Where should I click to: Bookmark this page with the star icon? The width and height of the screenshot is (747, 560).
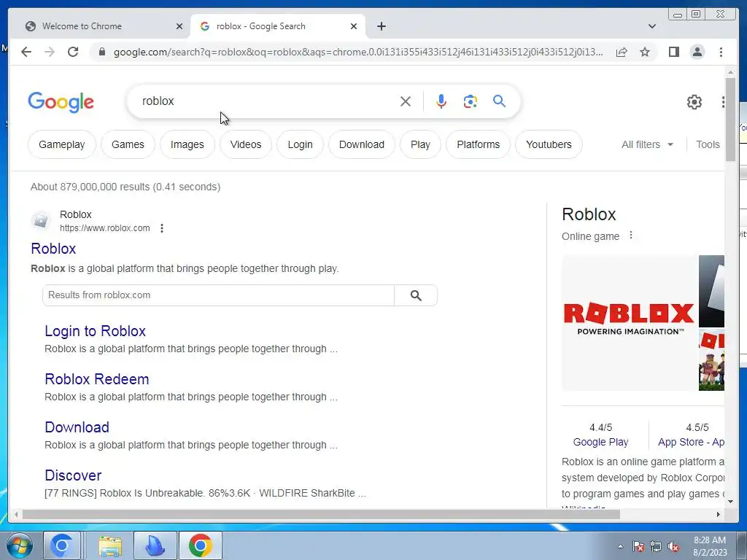[645, 52]
